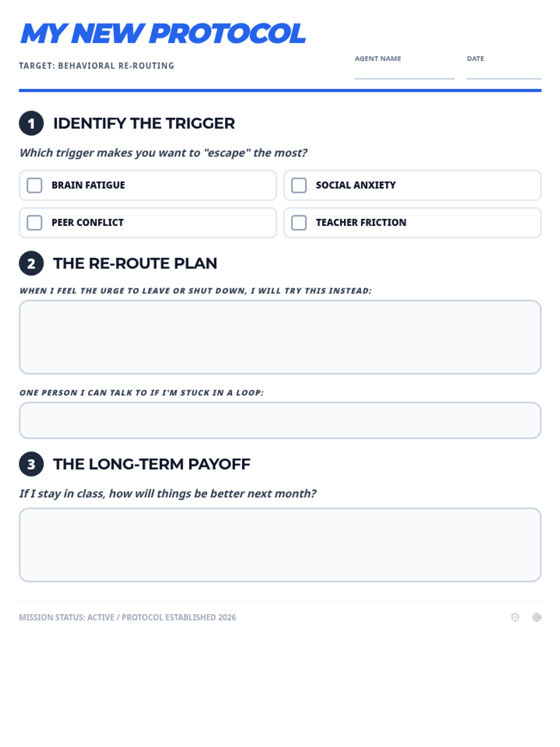The image size is (560, 747).
Task: Click the Mission Status footer text
Action: click(127, 617)
